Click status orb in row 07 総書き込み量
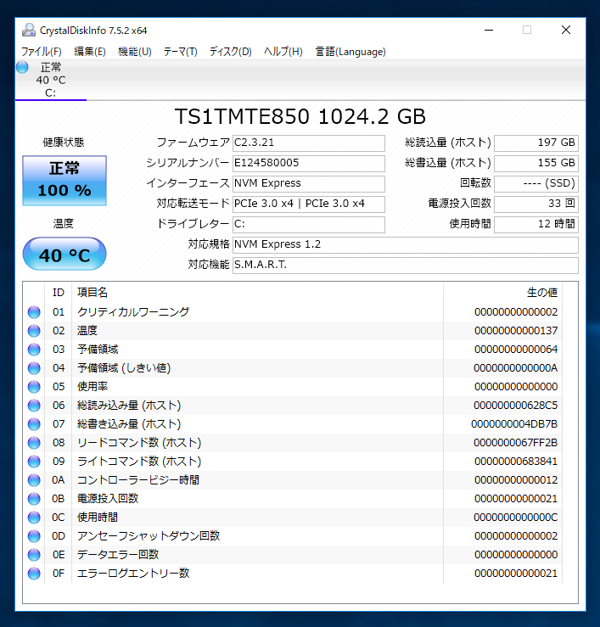This screenshot has width=600, height=627. (34, 424)
